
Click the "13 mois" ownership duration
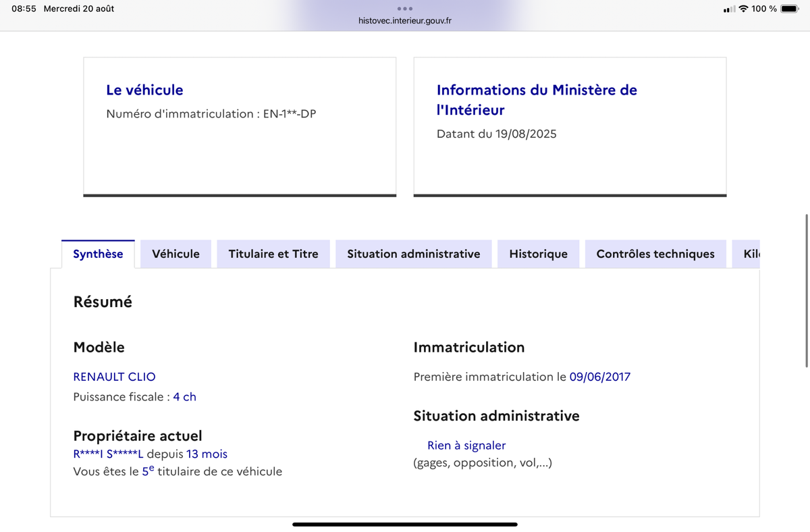click(207, 454)
